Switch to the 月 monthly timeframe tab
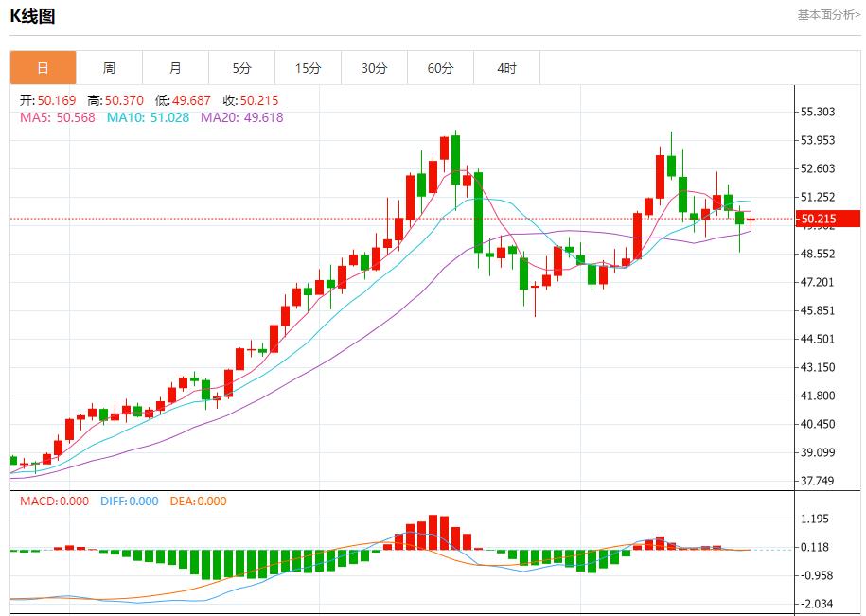 point(176,67)
